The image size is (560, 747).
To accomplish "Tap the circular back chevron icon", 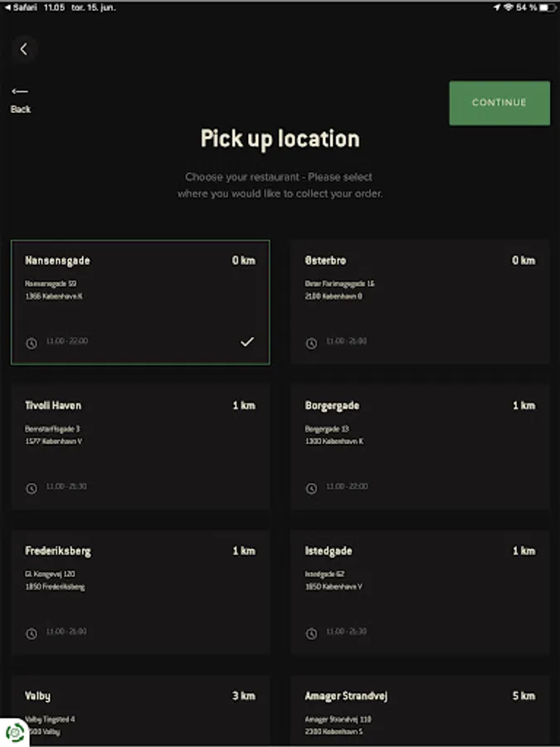I will (x=24, y=49).
